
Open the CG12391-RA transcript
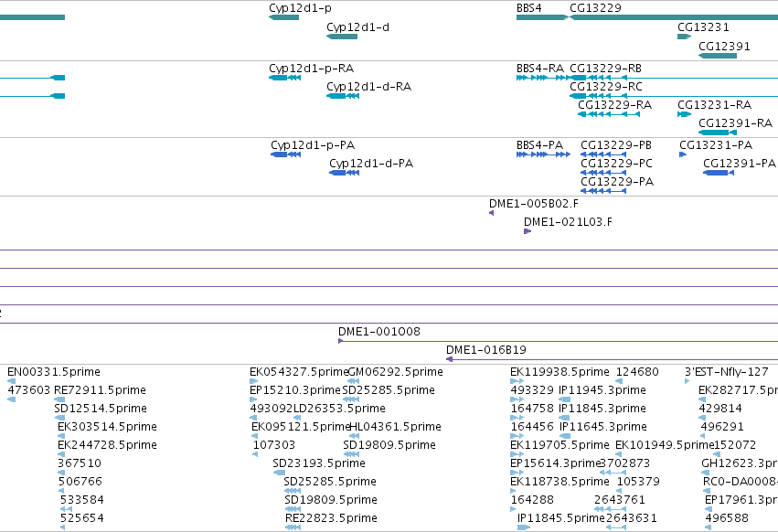point(718,133)
